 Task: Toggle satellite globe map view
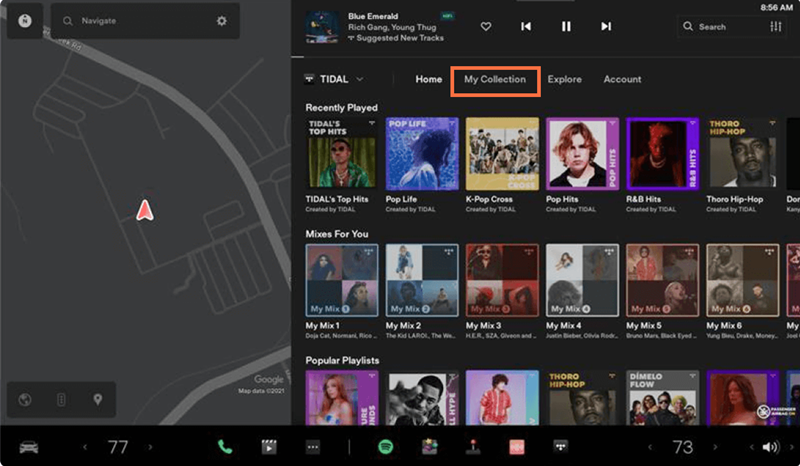point(24,400)
